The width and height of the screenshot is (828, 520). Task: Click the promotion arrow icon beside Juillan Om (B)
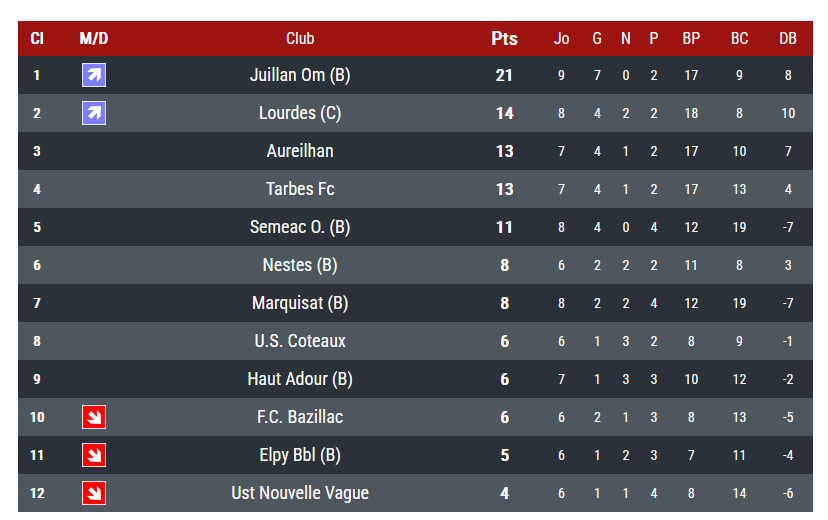[x=94, y=75]
